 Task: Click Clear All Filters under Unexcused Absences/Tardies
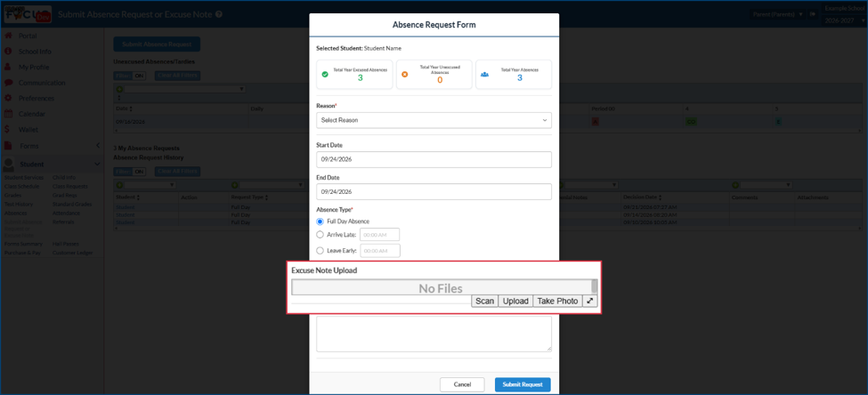point(178,76)
